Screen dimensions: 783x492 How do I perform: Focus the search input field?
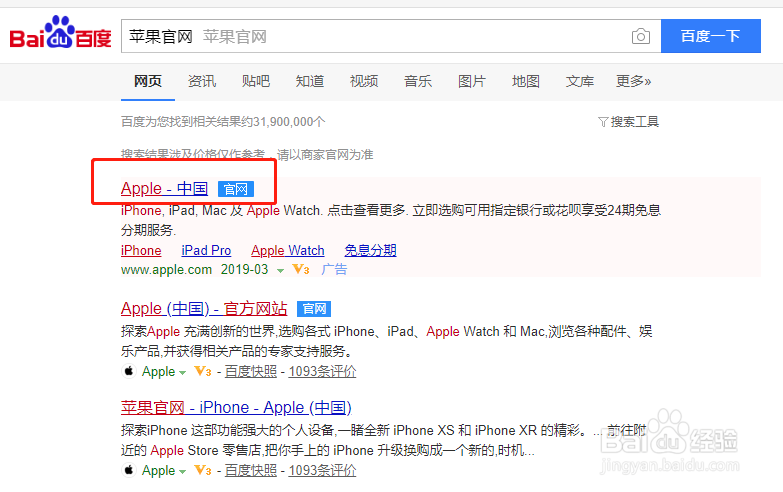391,36
